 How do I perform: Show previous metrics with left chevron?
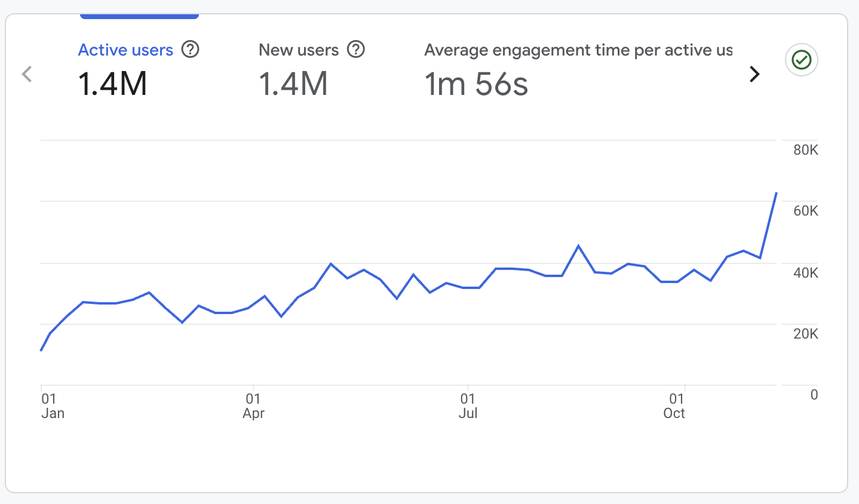click(x=27, y=74)
